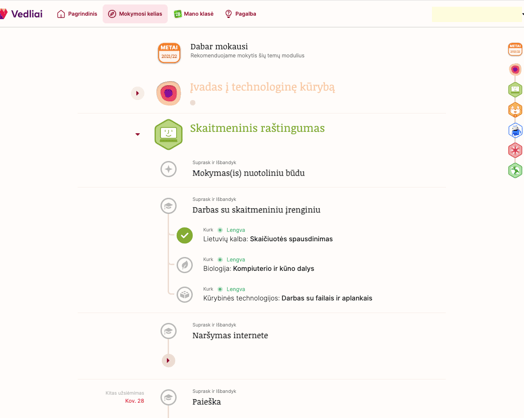Click the graduation cap icon beside Paieška

click(168, 397)
